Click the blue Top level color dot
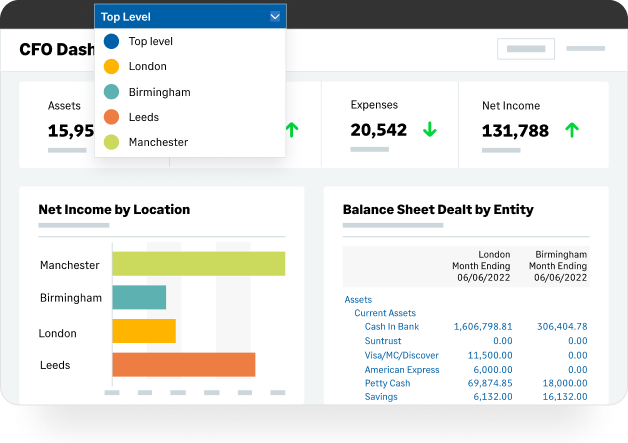This screenshot has height=443, width=628. coord(111,41)
